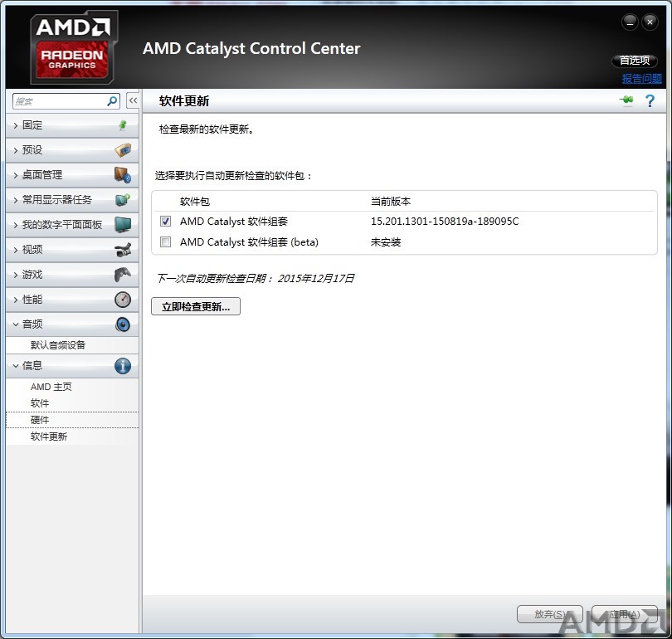Click the gauge icon beside 性能
Image resolution: width=672 pixels, height=639 pixels.
(x=123, y=300)
